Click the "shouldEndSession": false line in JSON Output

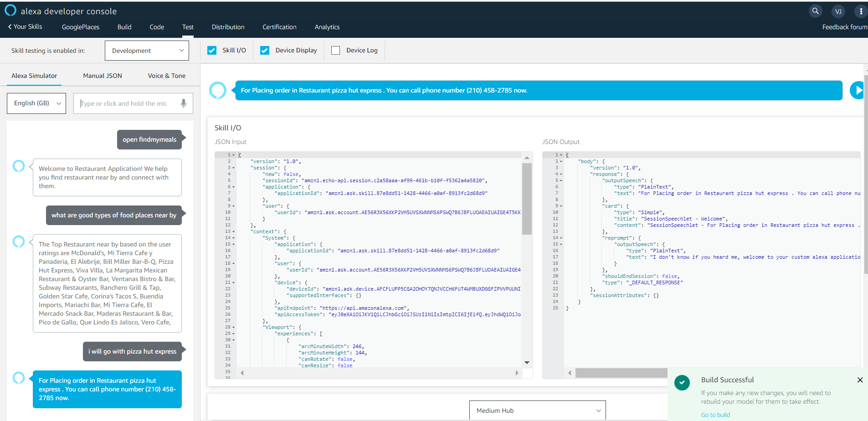[642, 276]
